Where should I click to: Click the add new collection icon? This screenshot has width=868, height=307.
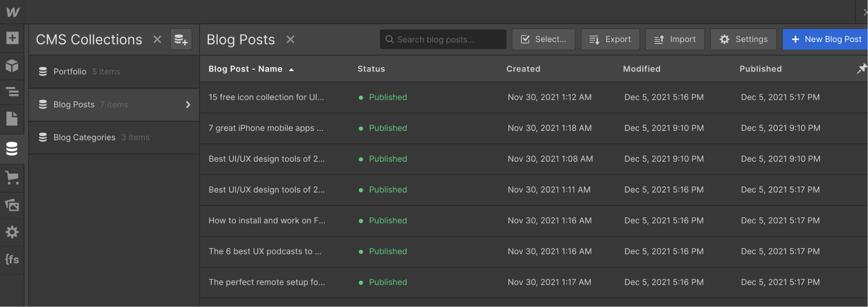point(181,40)
